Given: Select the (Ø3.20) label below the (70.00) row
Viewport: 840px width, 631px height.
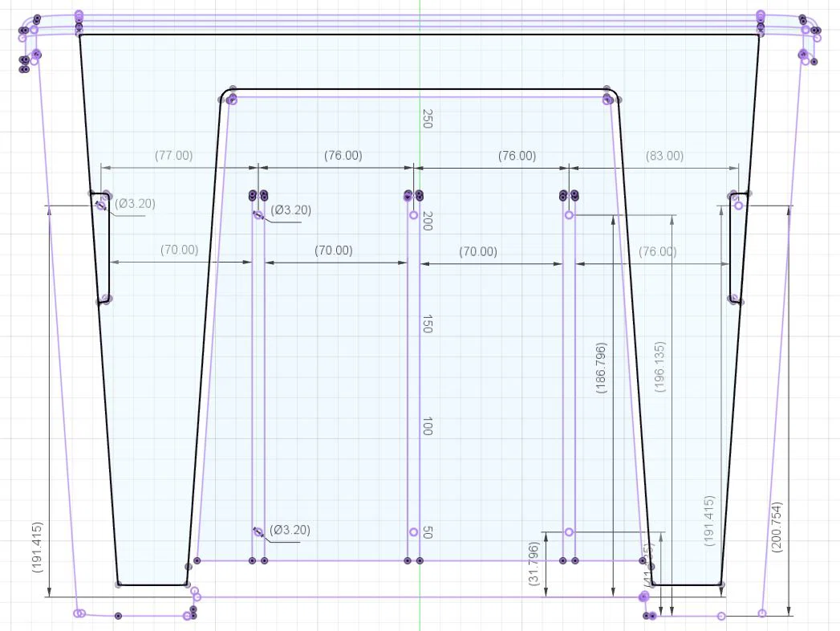Looking at the screenshot, I should pyautogui.click(x=290, y=530).
